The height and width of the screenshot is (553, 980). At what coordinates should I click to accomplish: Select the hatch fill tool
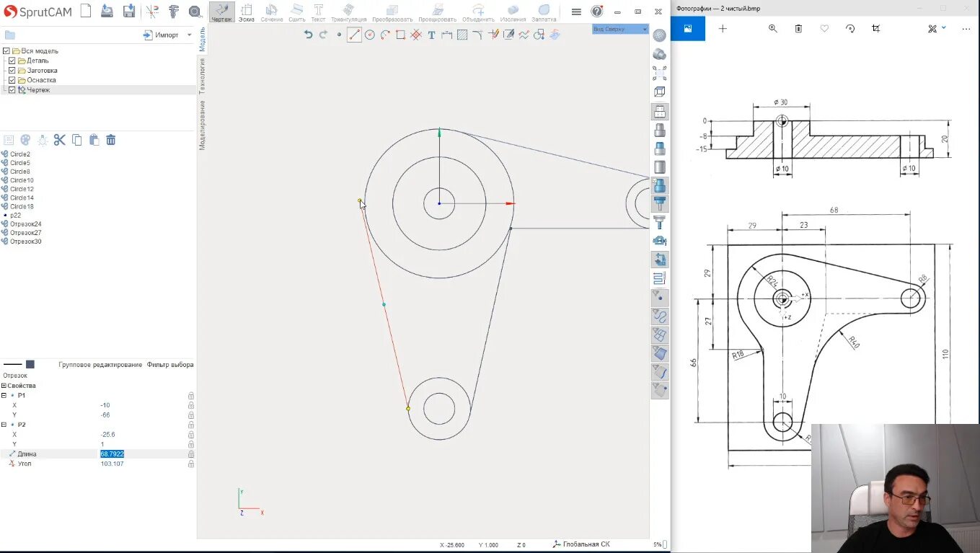[462, 35]
